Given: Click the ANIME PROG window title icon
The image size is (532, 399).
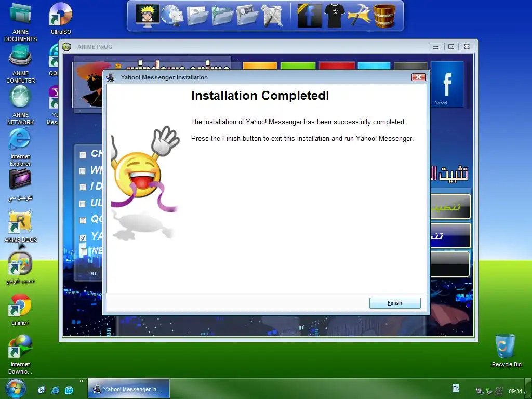Looking at the screenshot, I should (x=66, y=47).
